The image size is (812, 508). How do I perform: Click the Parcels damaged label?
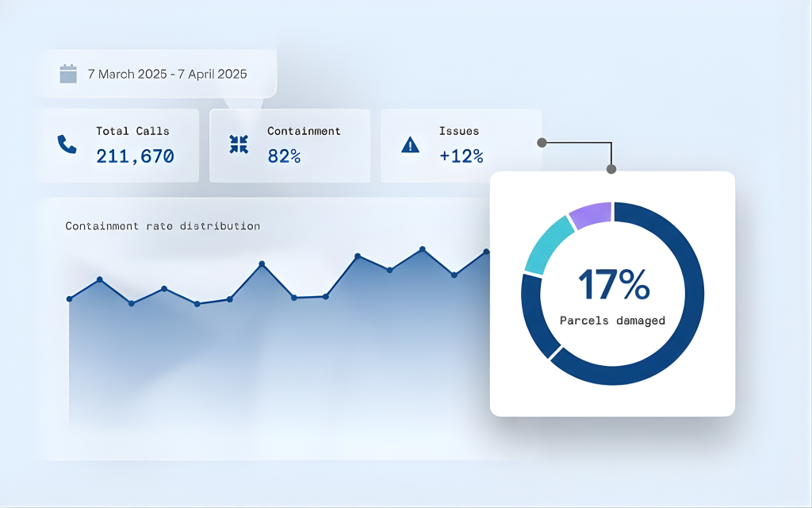pos(612,321)
